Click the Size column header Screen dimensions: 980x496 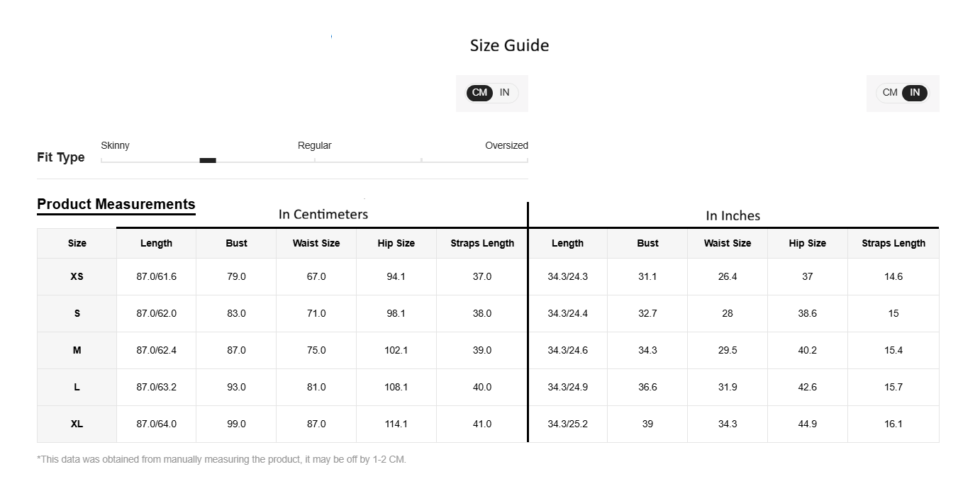tap(77, 244)
